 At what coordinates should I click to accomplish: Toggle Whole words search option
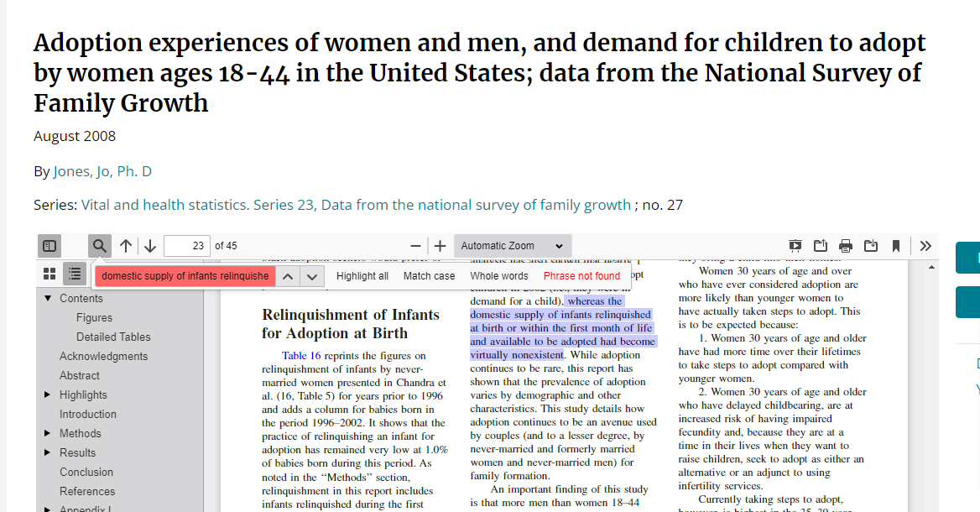pos(499,275)
